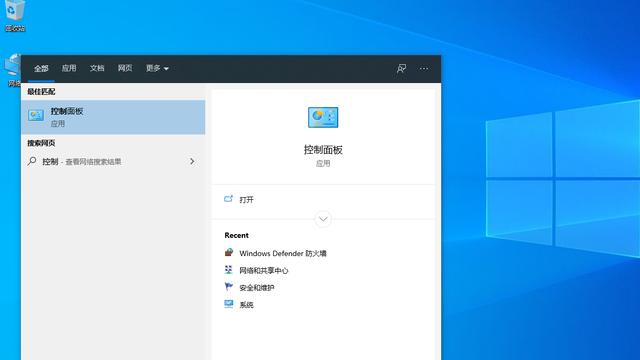
Task: Select the 控制 web search suggestion
Action: pos(113,162)
